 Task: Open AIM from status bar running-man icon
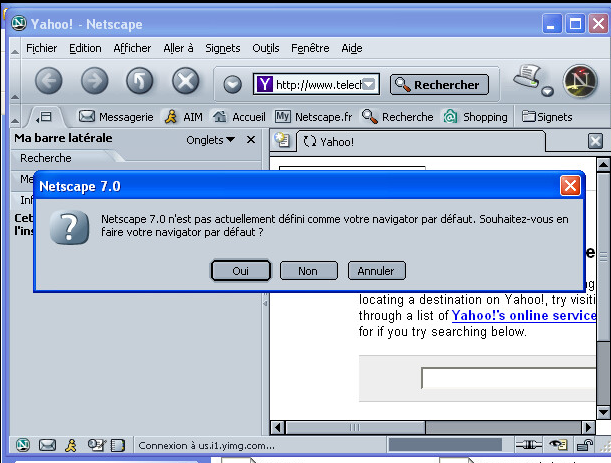tap(71, 445)
